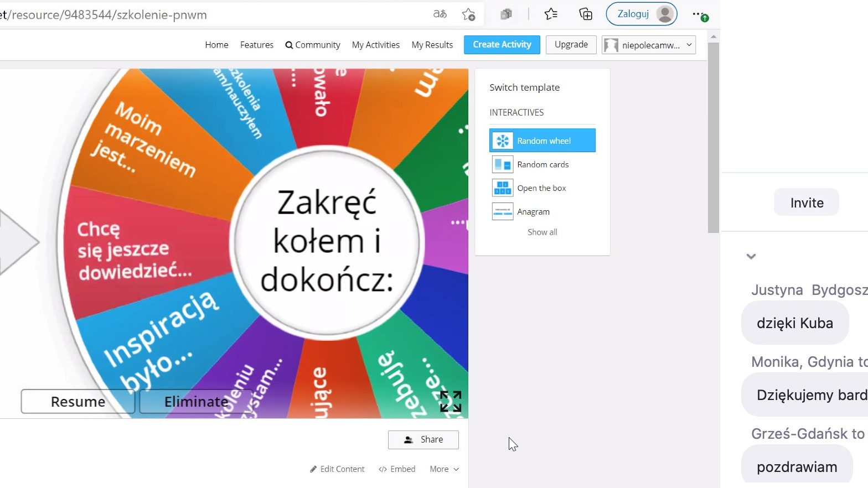Click the scrollbar up arrow

(714, 37)
